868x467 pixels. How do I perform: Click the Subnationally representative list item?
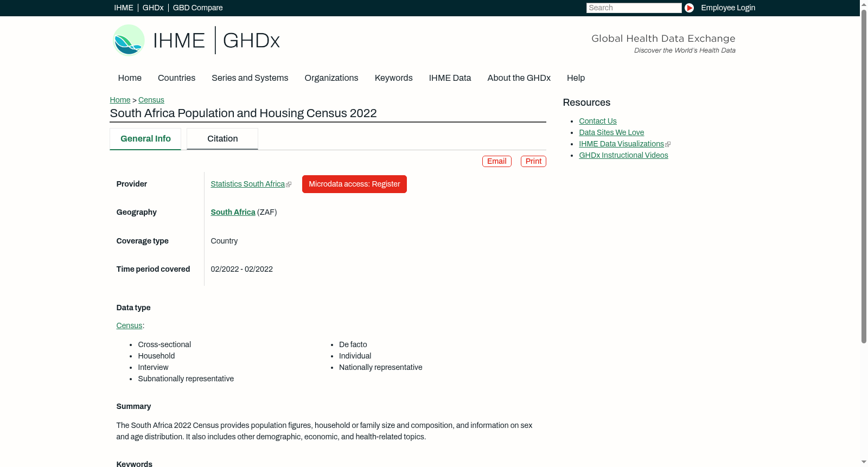point(186,379)
